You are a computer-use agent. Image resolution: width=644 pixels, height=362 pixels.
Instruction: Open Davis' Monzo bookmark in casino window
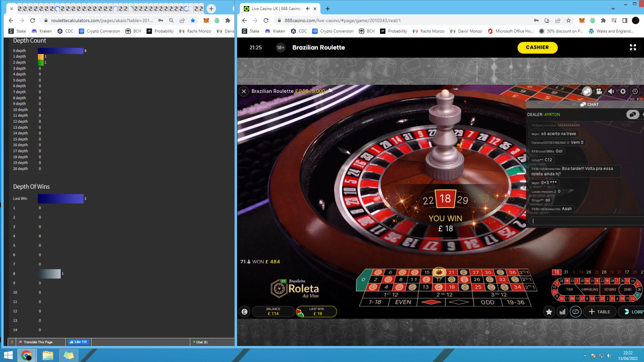coord(466,31)
